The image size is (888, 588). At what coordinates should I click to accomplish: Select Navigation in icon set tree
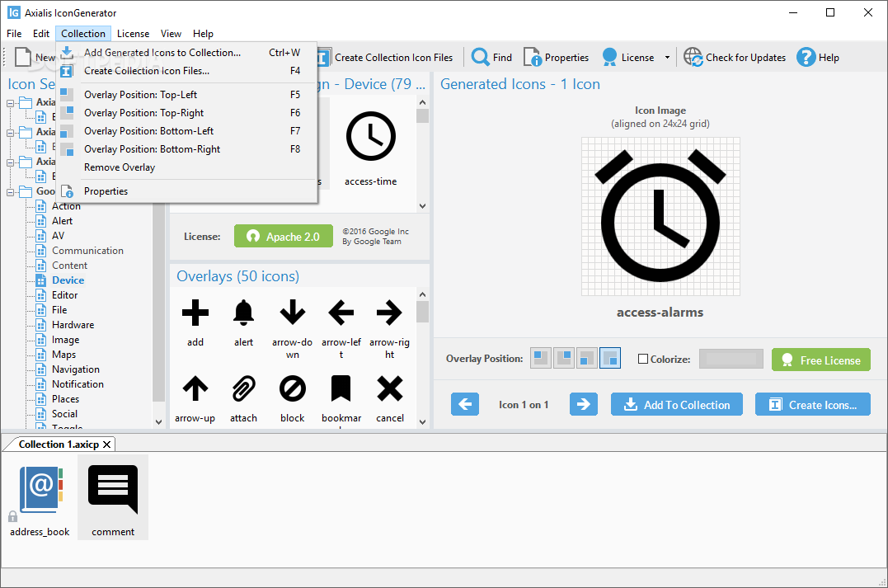[76, 369]
